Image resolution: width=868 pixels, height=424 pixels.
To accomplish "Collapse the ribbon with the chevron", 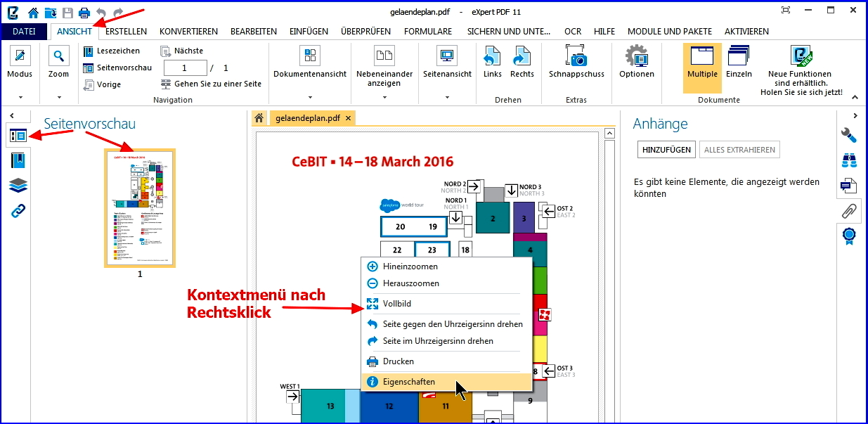I will click(855, 98).
